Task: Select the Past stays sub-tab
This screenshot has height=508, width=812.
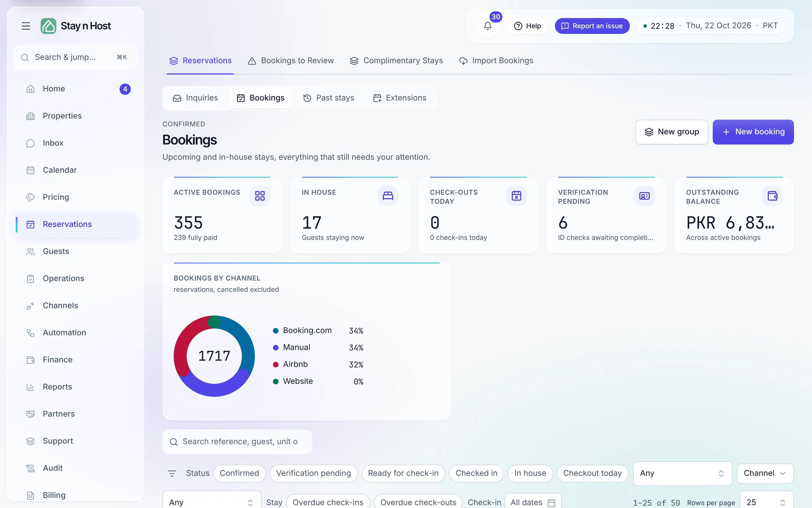Action: point(328,98)
